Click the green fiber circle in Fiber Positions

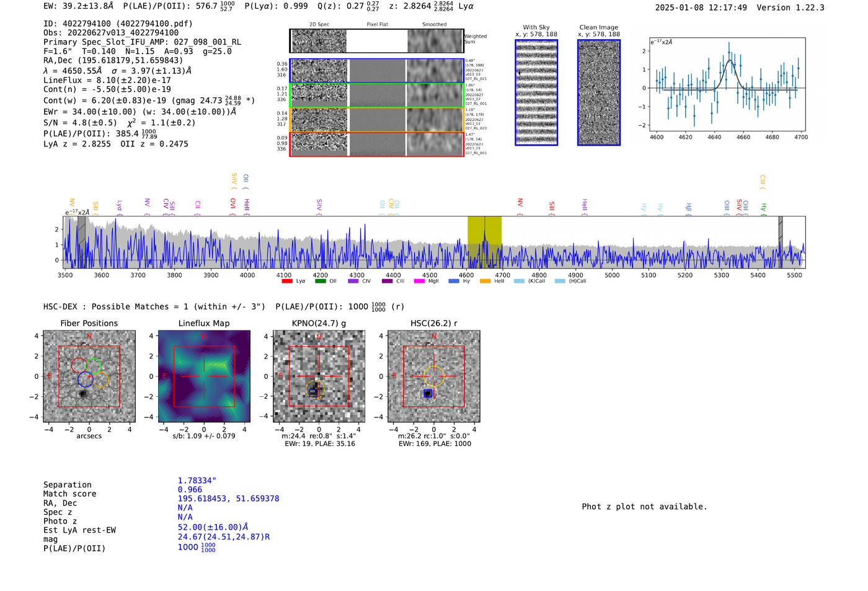click(x=94, y=366)
